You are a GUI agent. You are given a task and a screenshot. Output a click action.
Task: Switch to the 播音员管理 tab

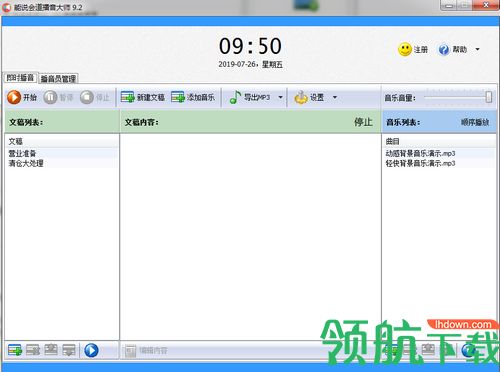click(x=58, y=79)
